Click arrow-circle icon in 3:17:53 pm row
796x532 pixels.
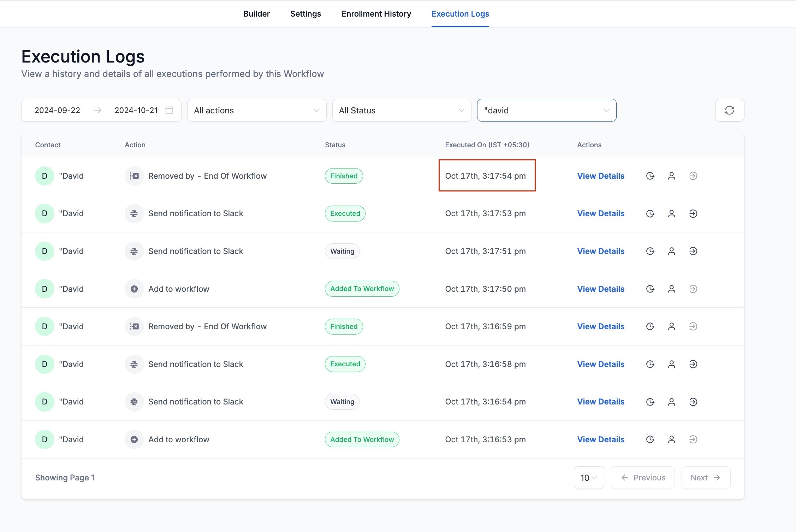click(693, 214)
